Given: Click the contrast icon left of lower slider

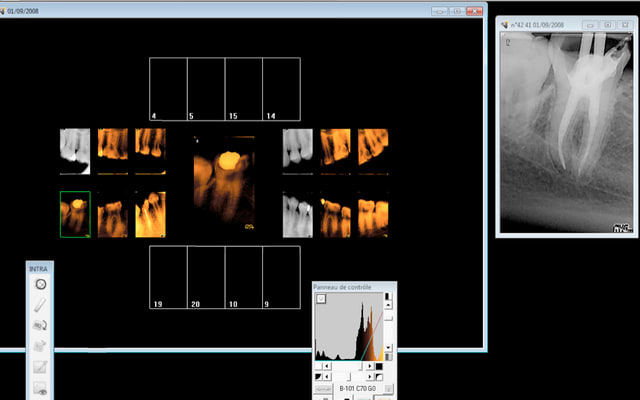Looking at the screenshot, I should 320,376.
